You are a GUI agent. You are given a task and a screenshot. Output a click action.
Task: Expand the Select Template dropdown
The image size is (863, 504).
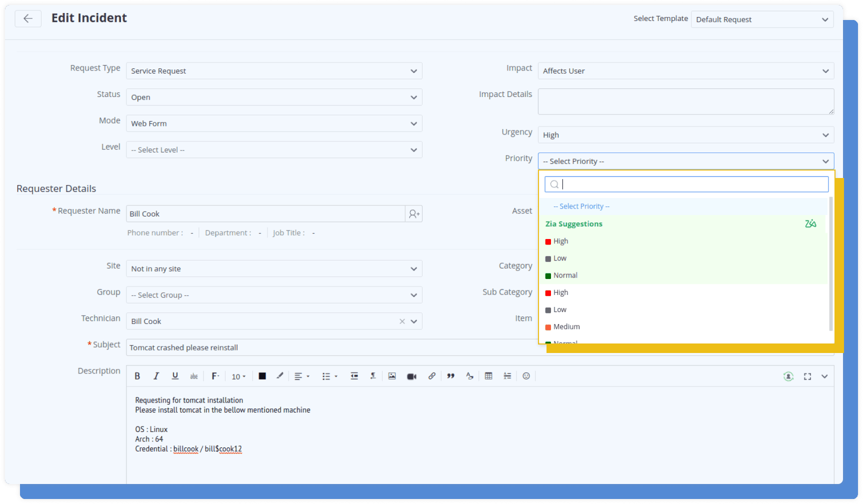tap(761, 19)
